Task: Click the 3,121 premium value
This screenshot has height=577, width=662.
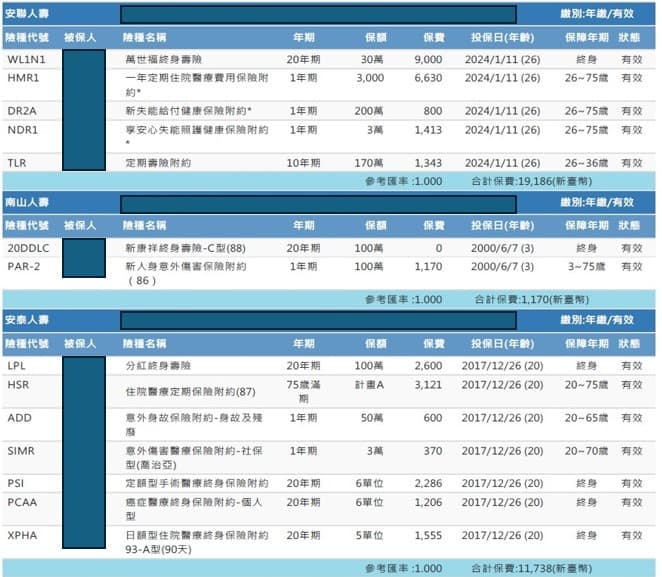Action: (428, 385)
